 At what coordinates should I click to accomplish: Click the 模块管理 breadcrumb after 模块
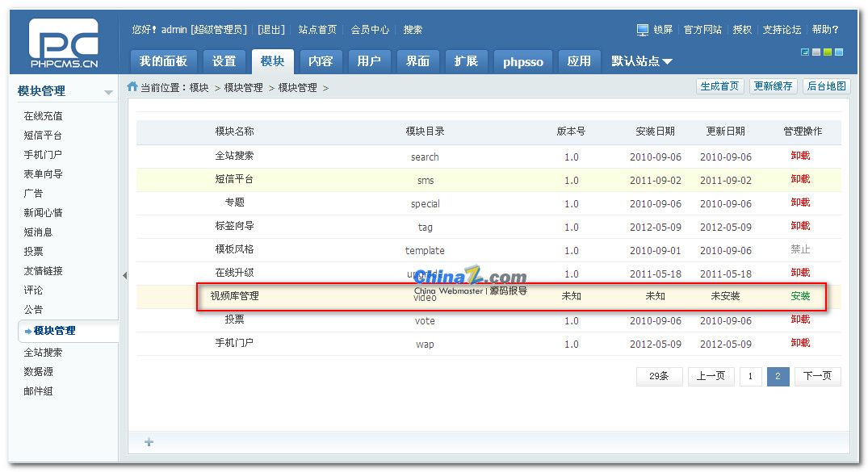tap(244, 88)
